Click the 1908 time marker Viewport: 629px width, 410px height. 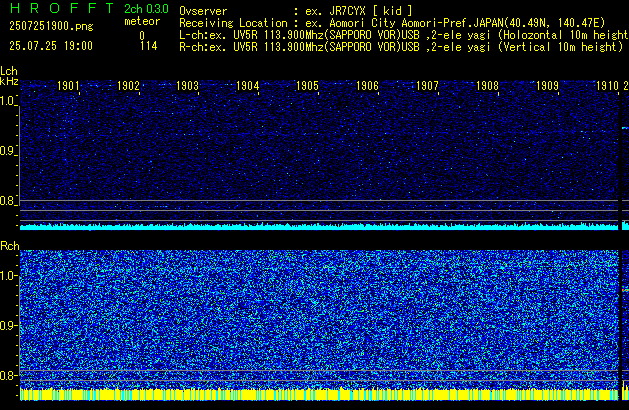click(x=487, y=86)
